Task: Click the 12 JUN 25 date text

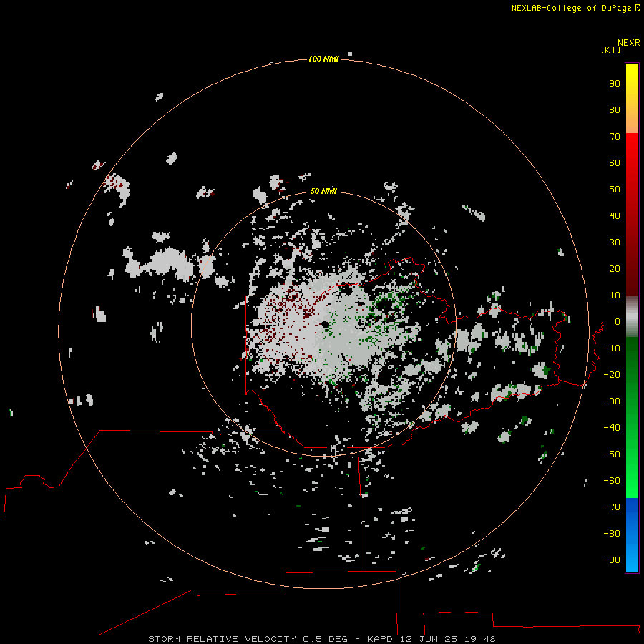Action: point(429,639)
